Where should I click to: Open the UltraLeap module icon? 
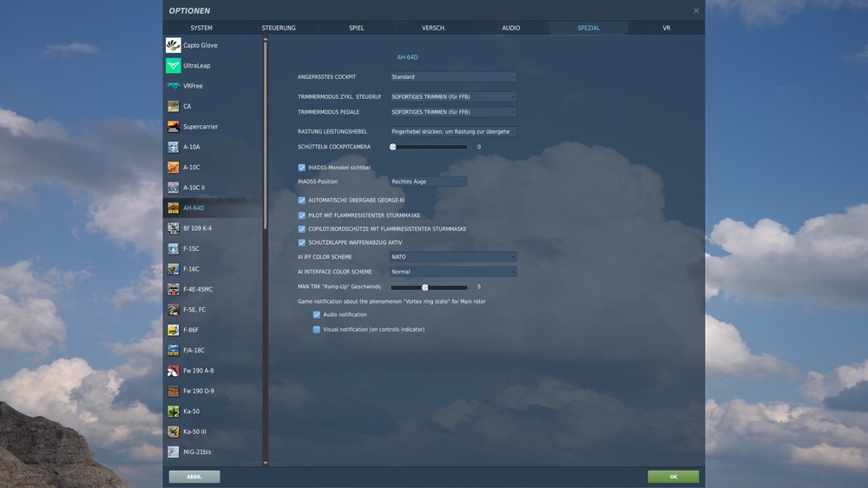point(174,65)
